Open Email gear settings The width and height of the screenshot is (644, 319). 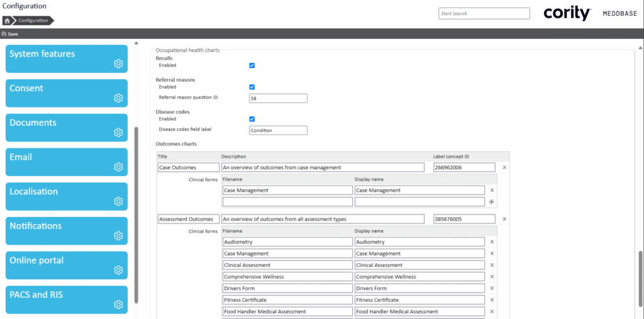pyautogui.click(x=118, y=167)
